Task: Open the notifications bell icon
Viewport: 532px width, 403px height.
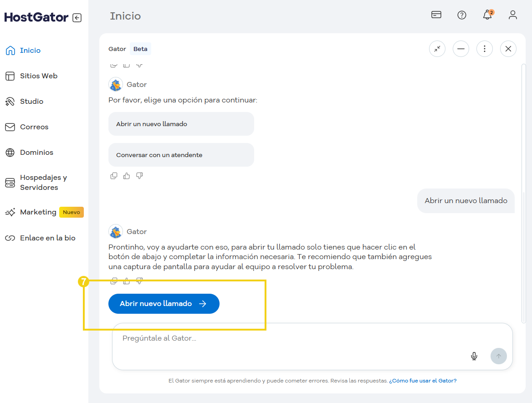Action: tap(487, 15)
